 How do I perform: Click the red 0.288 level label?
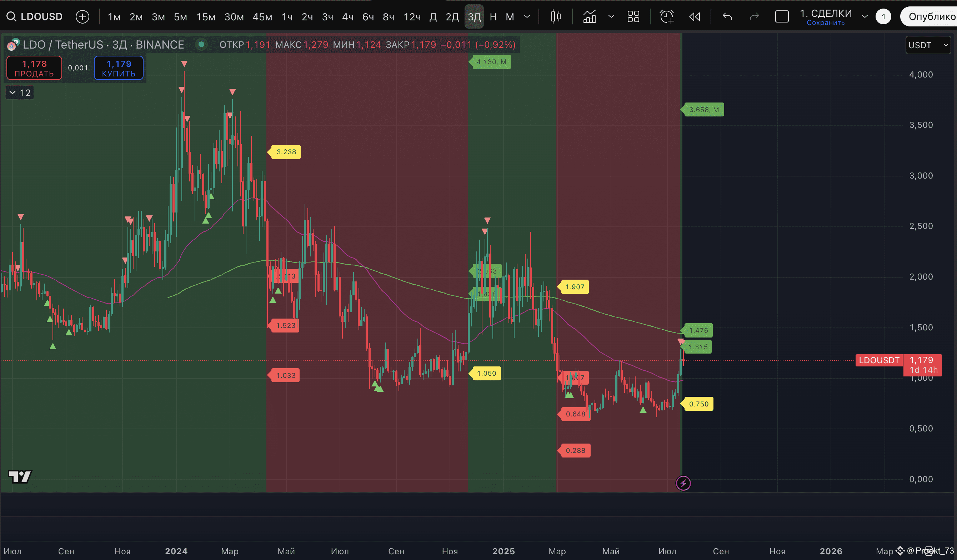pos(574,451)
